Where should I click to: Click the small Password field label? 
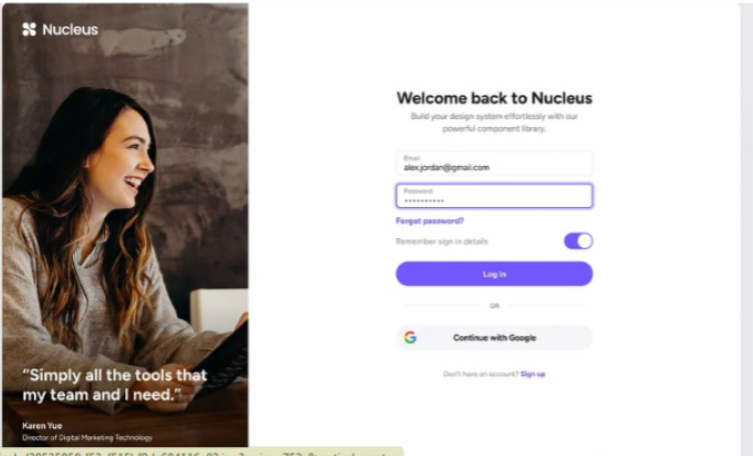[418, 191]
